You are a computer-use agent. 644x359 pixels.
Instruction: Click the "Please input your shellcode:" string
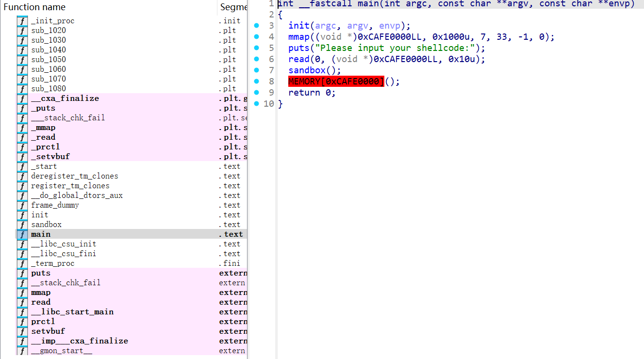coord(395,48)
